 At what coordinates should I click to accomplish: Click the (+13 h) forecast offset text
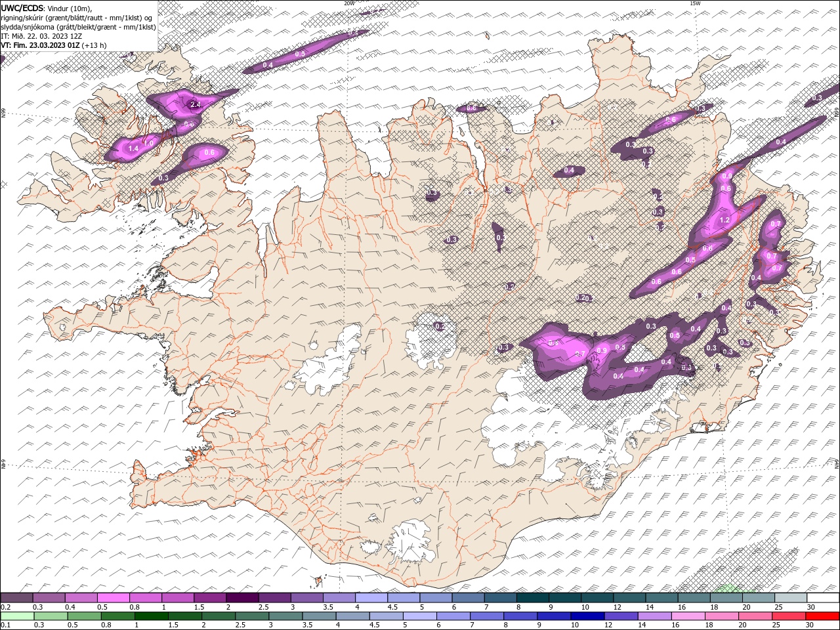(x=95, y=45)
